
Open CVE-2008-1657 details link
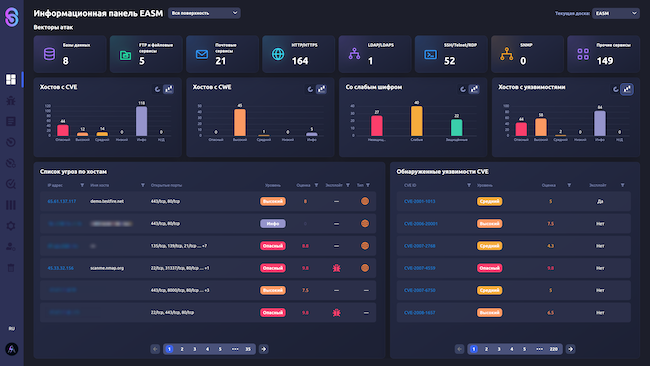(x=420, y=313)
